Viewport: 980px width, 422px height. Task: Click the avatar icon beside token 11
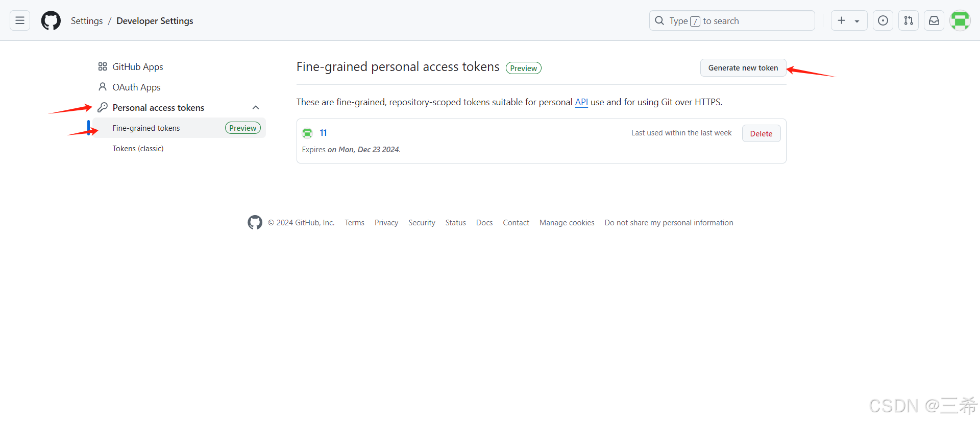(307, 133)
